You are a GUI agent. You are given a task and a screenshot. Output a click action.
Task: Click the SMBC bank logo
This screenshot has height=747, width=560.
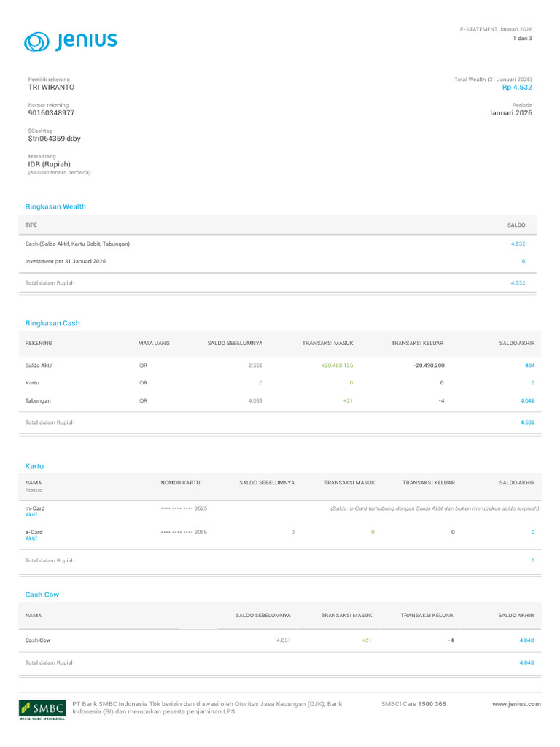[x=42, y=710]
